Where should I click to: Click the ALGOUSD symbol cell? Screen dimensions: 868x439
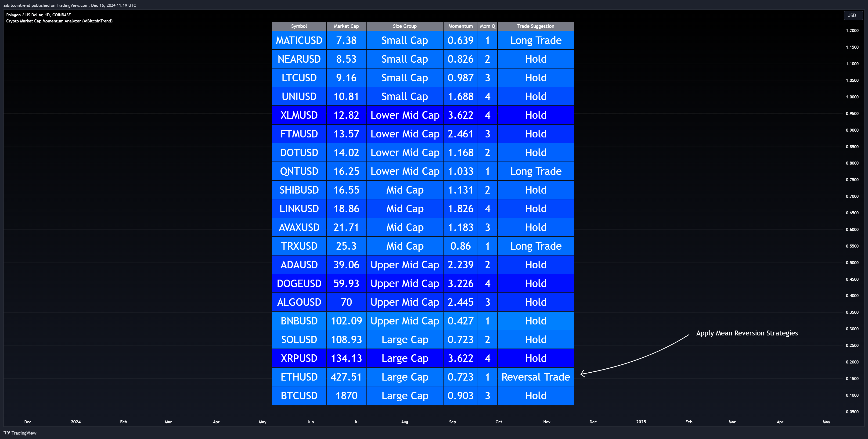point(299,302)
